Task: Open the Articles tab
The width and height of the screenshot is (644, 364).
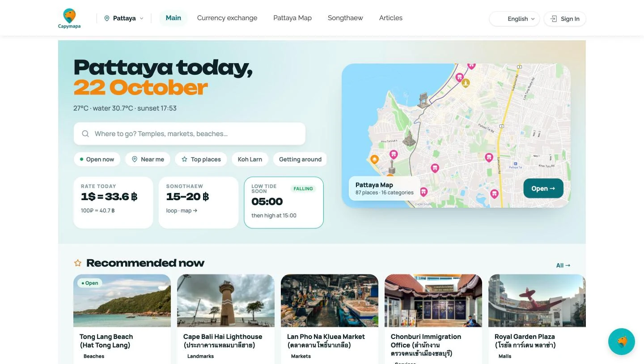Action: (x=391, y=18)
